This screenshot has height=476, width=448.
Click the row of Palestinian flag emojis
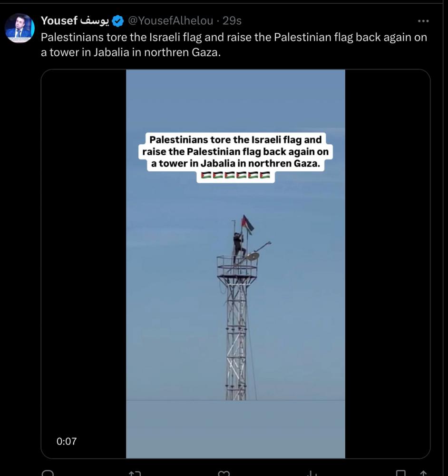click(x=235, y=176)
